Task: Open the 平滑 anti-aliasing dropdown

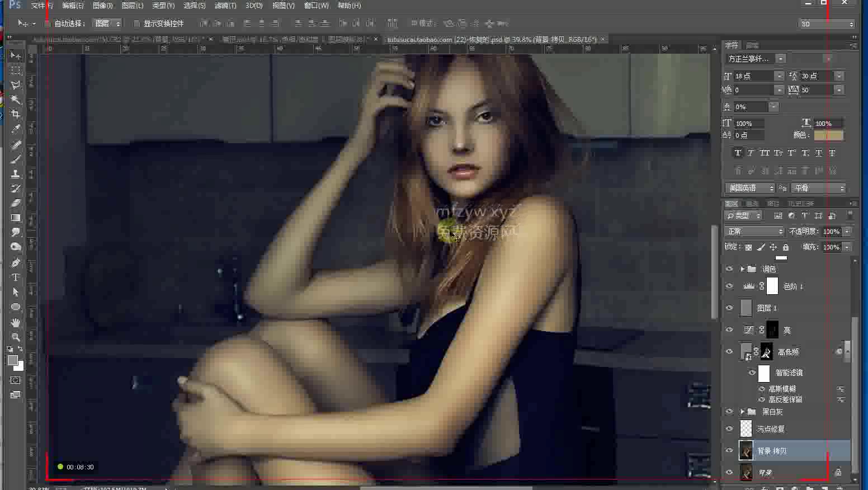Action: click(x=818, y=188)
